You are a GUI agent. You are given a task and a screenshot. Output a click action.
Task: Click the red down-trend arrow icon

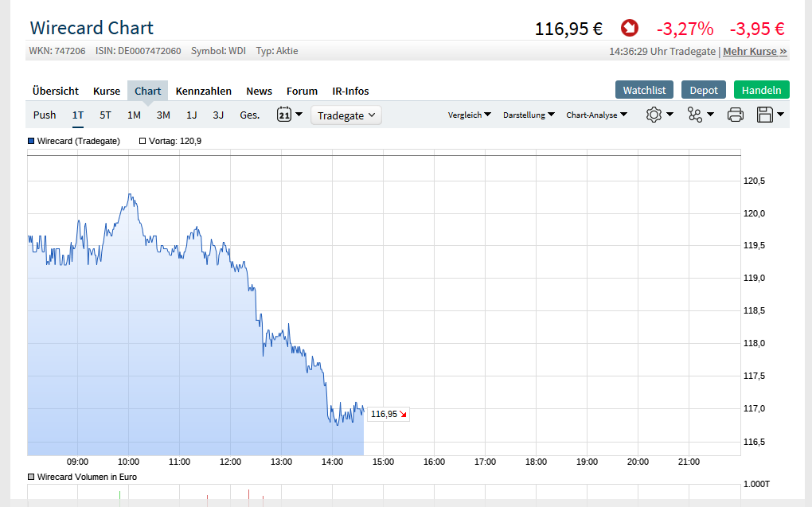[629, 28]
